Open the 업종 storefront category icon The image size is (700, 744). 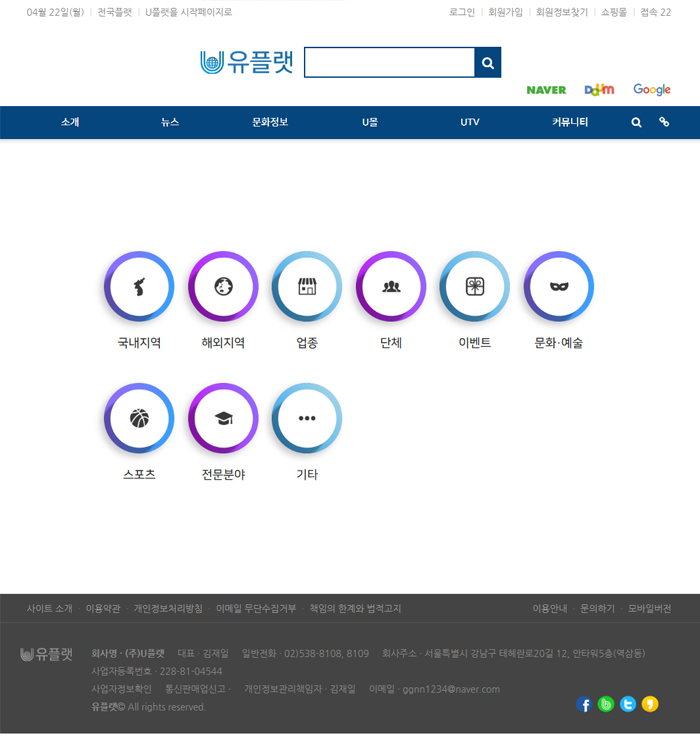click(307, 287)
